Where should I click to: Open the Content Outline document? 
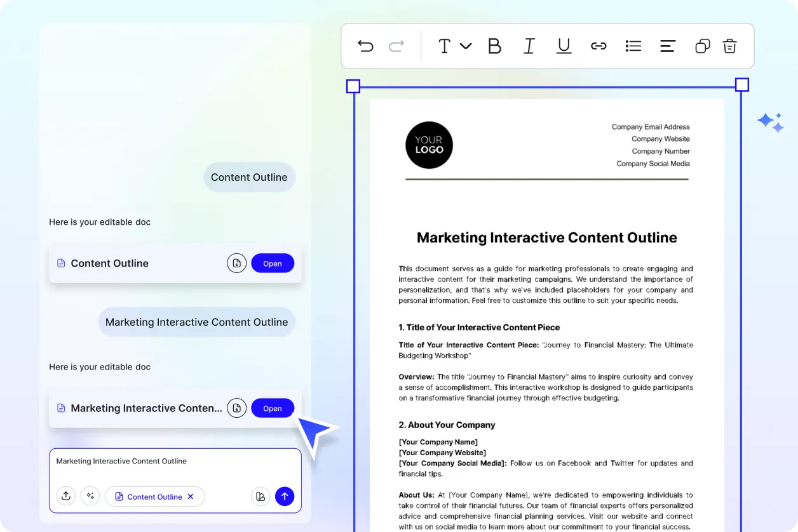tap(273, 263)
